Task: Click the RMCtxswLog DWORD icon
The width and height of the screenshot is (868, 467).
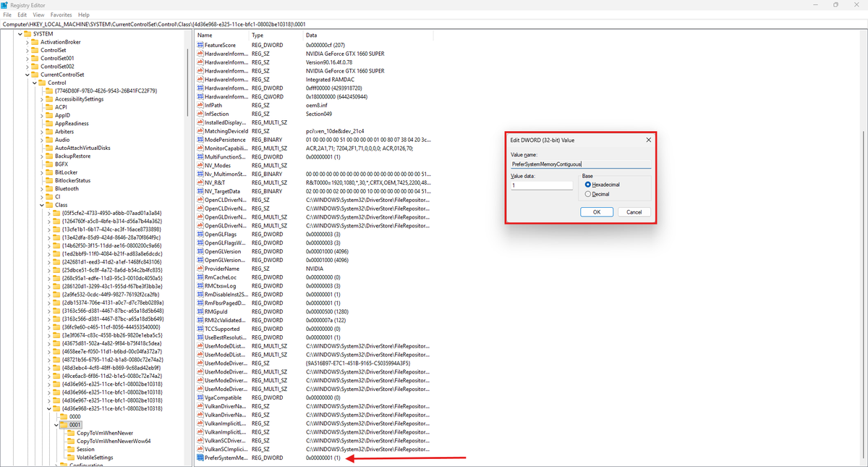Action: pos(200,286)
